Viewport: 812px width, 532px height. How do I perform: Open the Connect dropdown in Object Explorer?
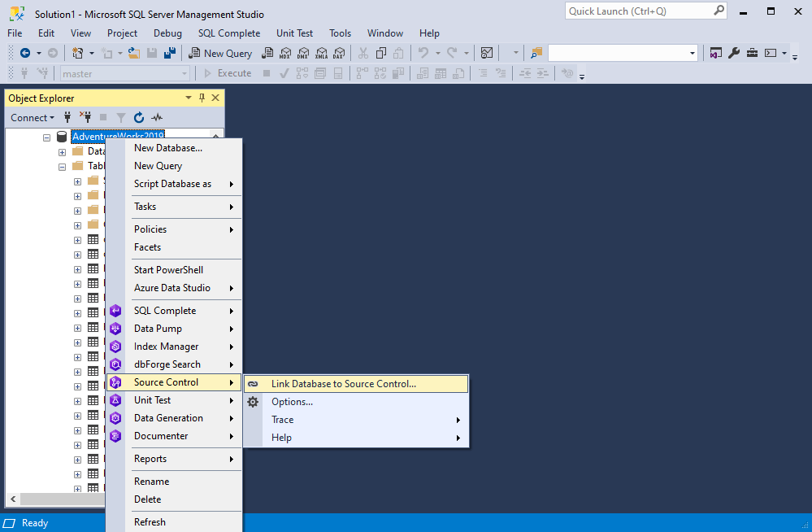tap(33, 118)
